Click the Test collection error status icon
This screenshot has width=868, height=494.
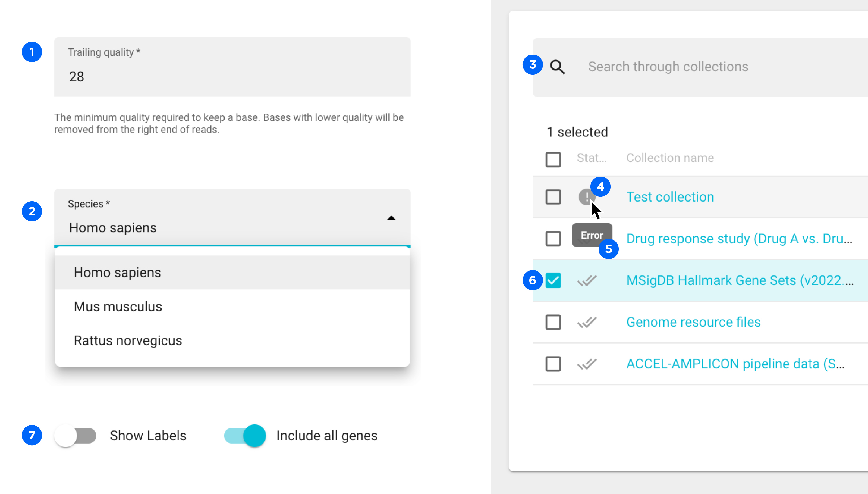(586, 197)
